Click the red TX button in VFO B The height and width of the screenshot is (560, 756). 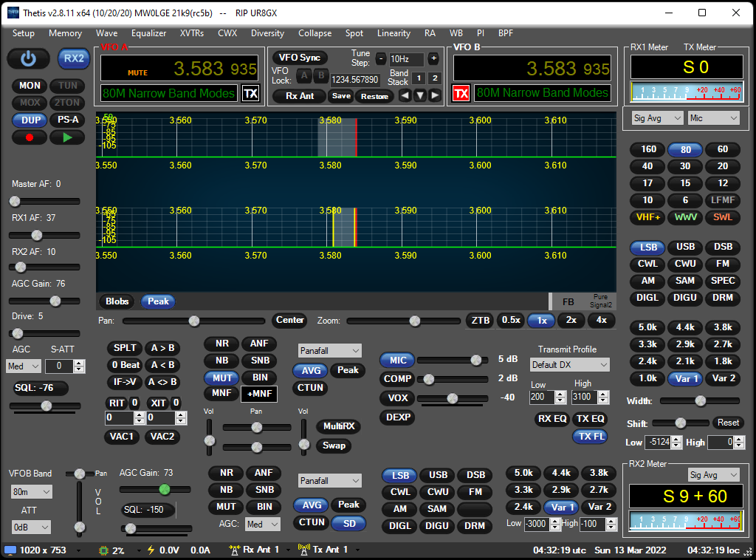click(x=461, y=93)
